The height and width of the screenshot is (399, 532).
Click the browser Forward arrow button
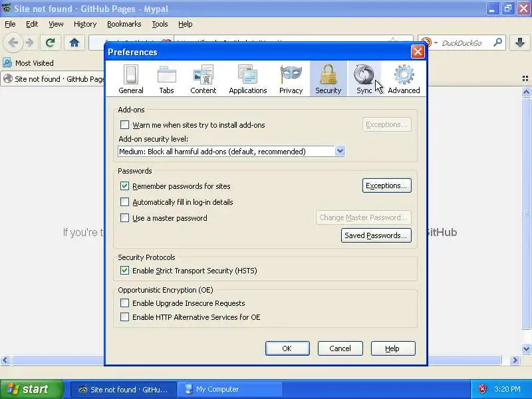point(30,43)
